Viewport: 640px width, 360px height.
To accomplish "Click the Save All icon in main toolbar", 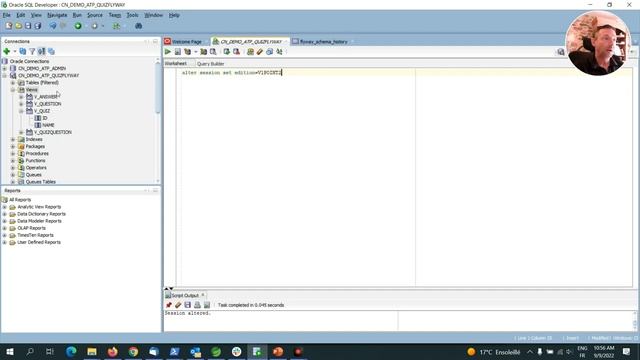I will pyautogui.click(x=38, y=26).
